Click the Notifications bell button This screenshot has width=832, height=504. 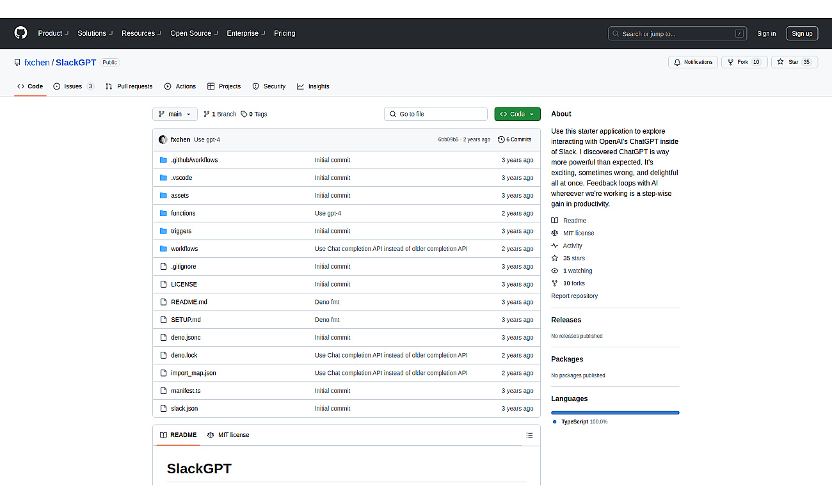pyautogui.click(x=692, y=62)
